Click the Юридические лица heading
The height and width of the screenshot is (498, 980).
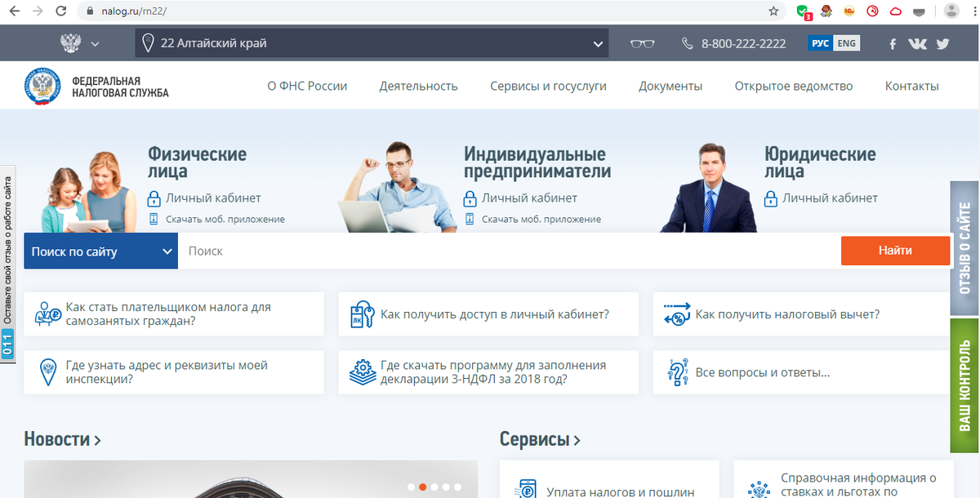pyautogui.click(x=820, y=162)
